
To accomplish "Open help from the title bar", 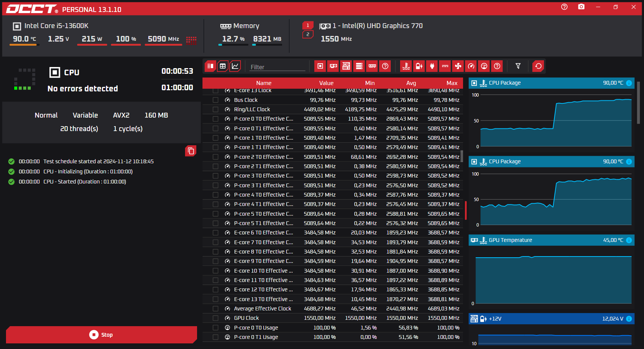I will click(564, 7).
